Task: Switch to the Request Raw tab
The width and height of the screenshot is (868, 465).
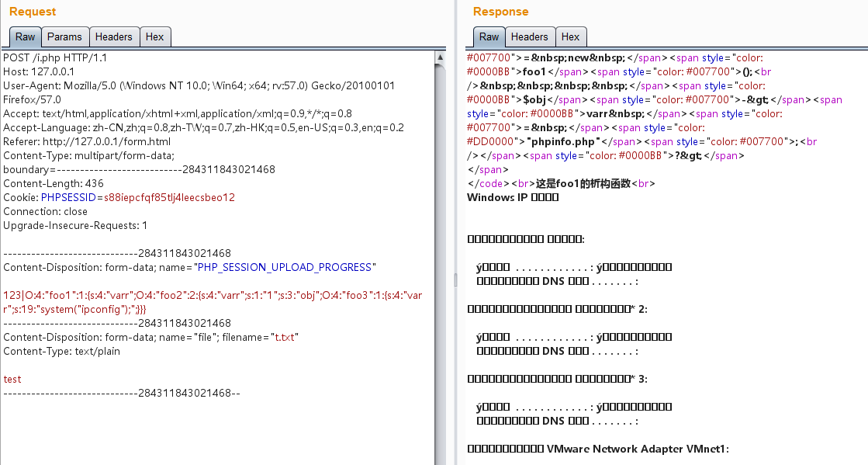Action: [26, 37]
